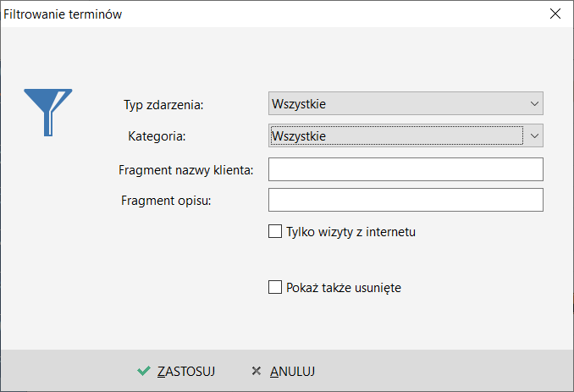Click the gray cross icon beside ANULUJ

pyautogui.click(x=257, y=371)
